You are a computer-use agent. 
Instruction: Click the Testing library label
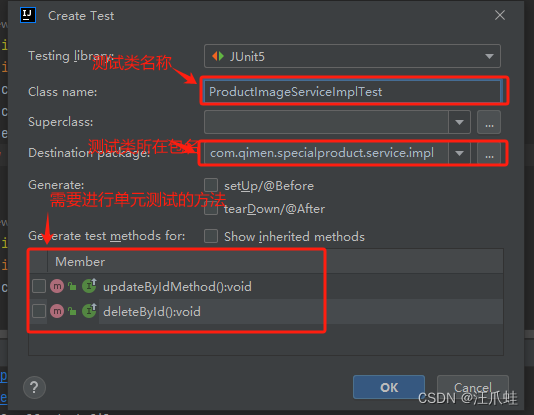tap(71, 56)
